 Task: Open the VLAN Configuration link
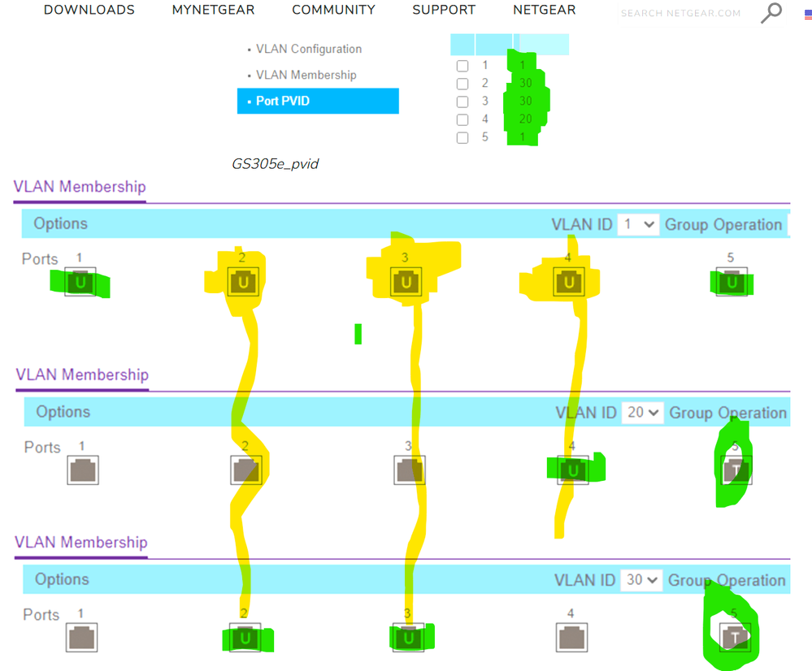coord(309,50)
